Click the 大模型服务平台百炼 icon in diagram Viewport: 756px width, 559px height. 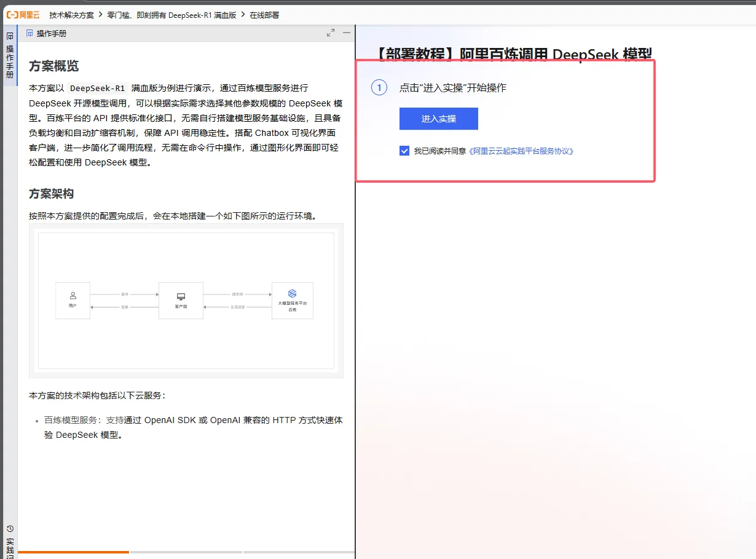(x=293, y=293)
